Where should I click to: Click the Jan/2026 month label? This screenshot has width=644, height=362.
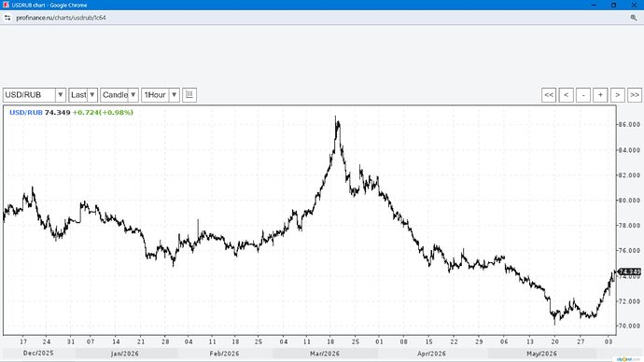point(125,354)
